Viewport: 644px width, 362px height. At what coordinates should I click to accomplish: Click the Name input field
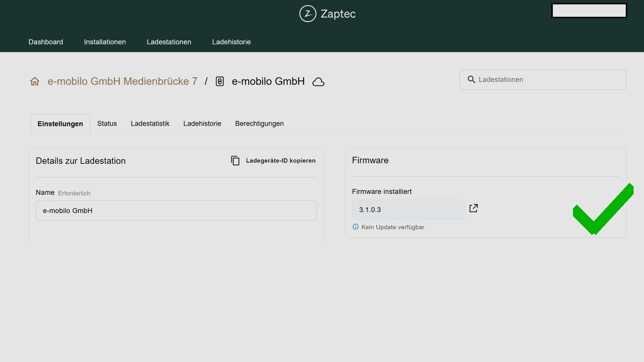click(176, 210)
